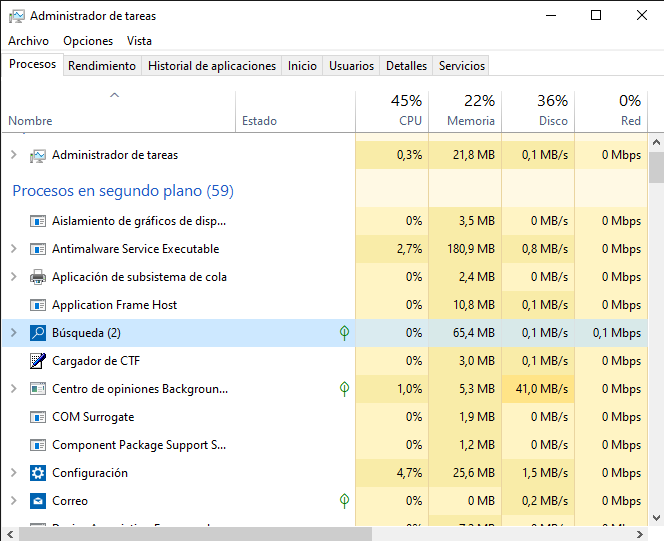
Task: Click Administrador de tareas process icon
Action: click(x=38, y=155)
